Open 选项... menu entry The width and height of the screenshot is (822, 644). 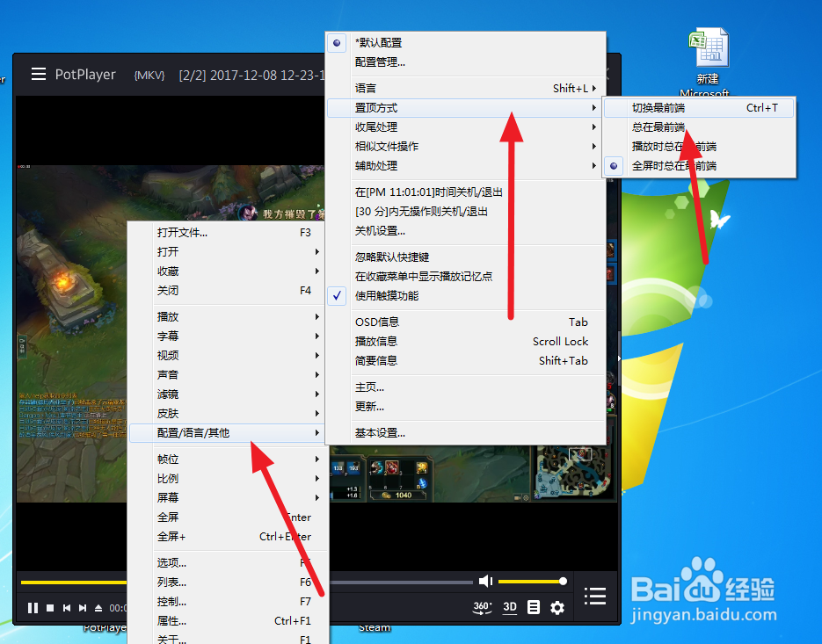[x=227, y=563]
